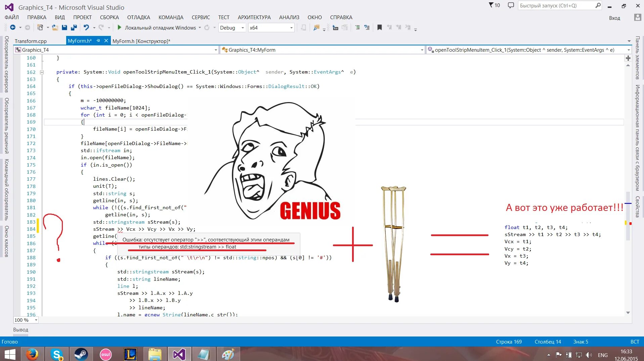
Task: Open the feedback speech bubble icon
Action: pos(511,5)
